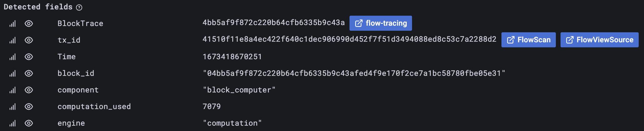Screen dimensions: 644x131
Task: Toggle visibility eye for block_id
Action: 29,73
